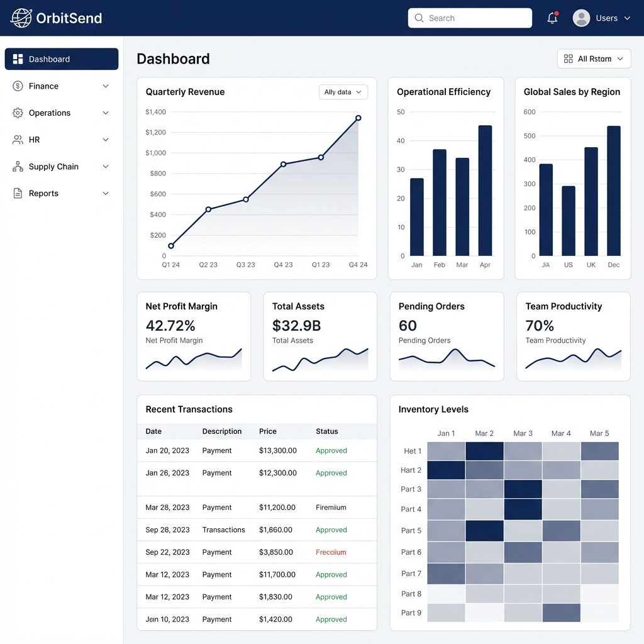This screenshot has height=644, width=644.
Task: Click the Reports document icon
Action: tap(17, 193)
